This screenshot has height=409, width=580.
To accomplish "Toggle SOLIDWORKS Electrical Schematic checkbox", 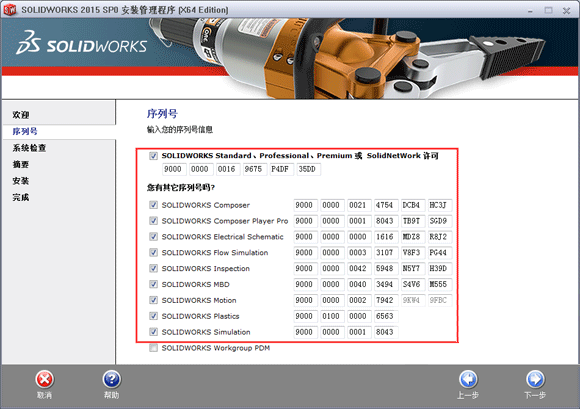I will 154,237.
